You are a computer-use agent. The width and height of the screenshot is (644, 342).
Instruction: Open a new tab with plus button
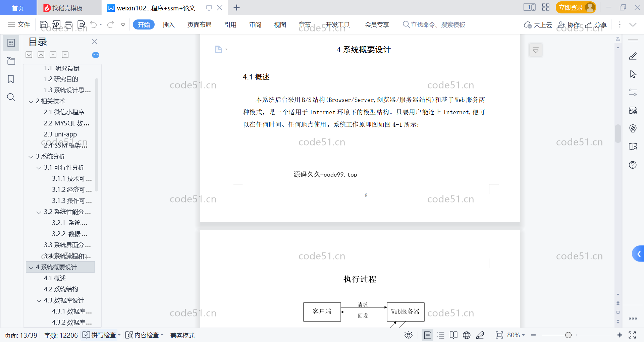236,7
